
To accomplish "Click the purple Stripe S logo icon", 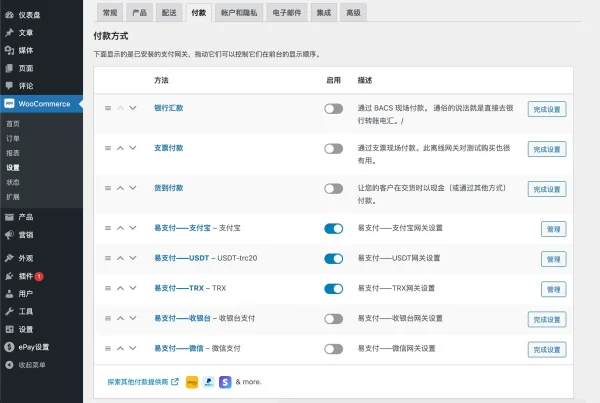I will click(225, 382).
